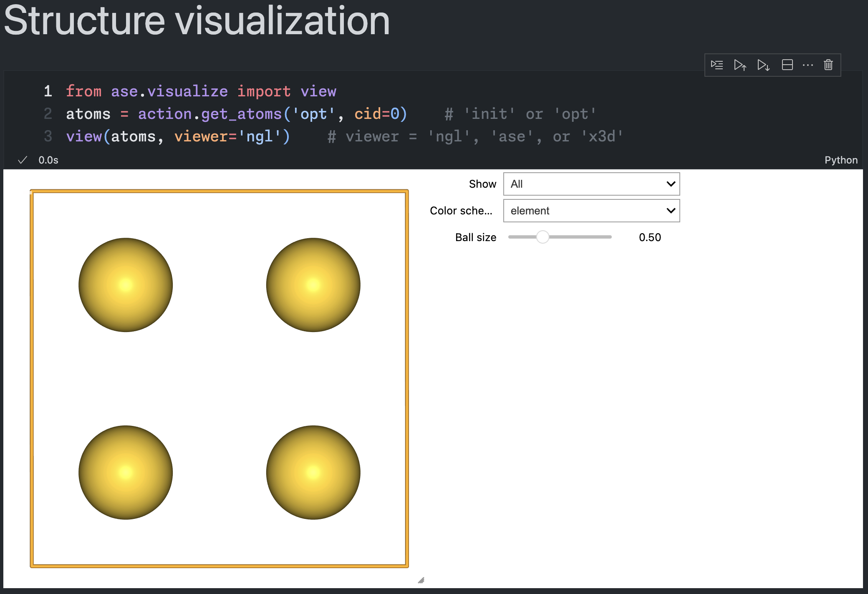
Task: Click the Run by Line icon
Action: pos(717,65)
